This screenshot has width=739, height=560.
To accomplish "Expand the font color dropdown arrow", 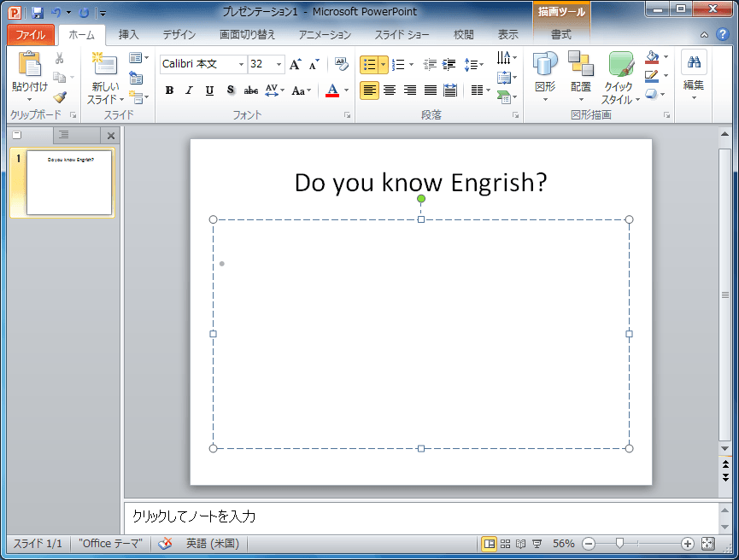I will click(345, 90).
